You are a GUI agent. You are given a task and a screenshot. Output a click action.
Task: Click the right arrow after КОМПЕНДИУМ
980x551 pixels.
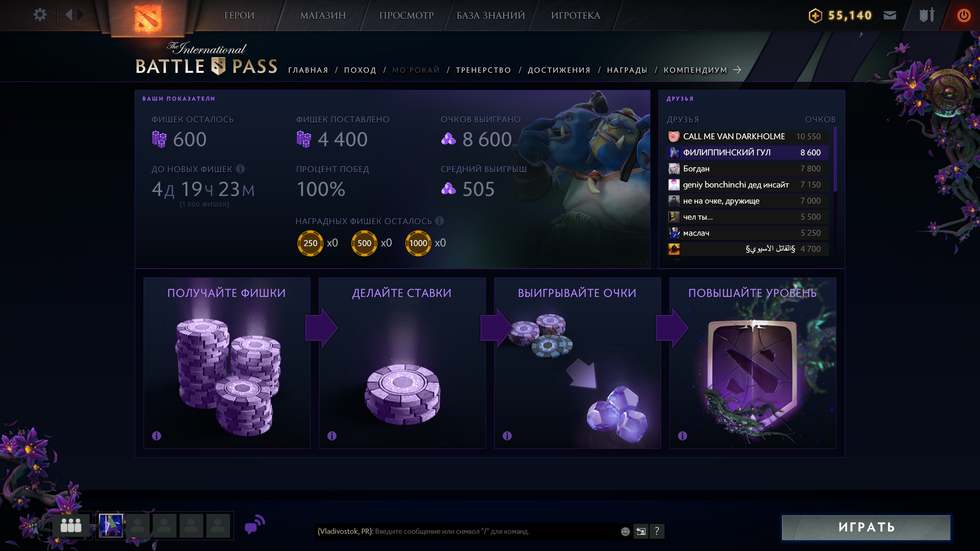click(x=737, y=70)
